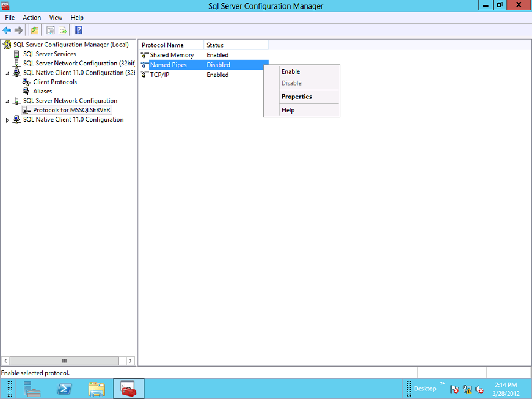This screenshot has height=399, width=532.
Task: Click the Show/Hide console tree toolbar icon
Action: point(51,31)
